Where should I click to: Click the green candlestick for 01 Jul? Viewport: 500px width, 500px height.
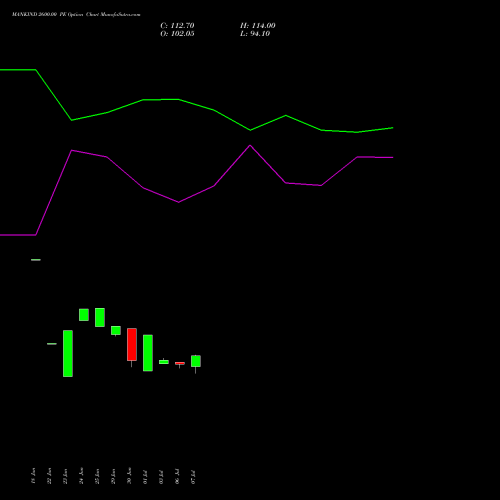click(x=148, y=353)
